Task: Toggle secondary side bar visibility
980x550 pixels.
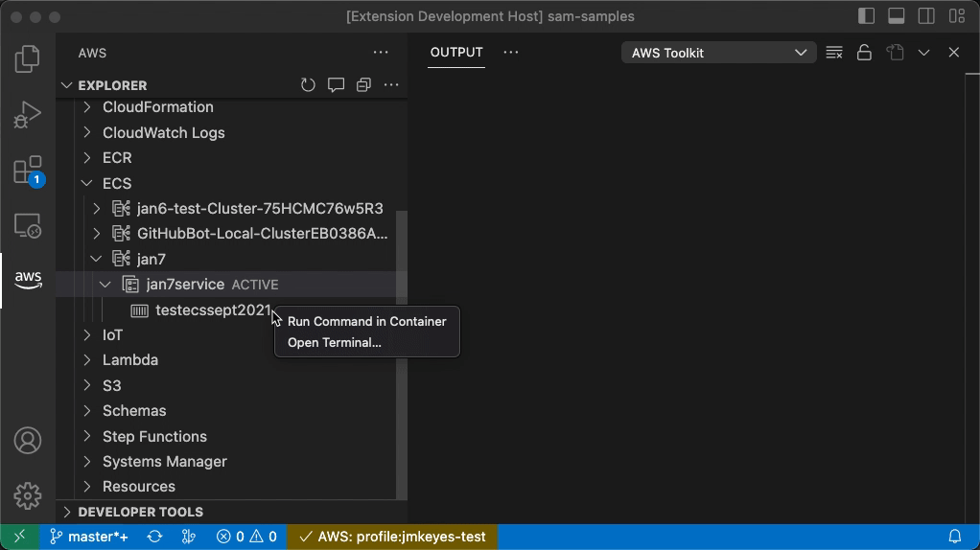Action: point(926,16)
